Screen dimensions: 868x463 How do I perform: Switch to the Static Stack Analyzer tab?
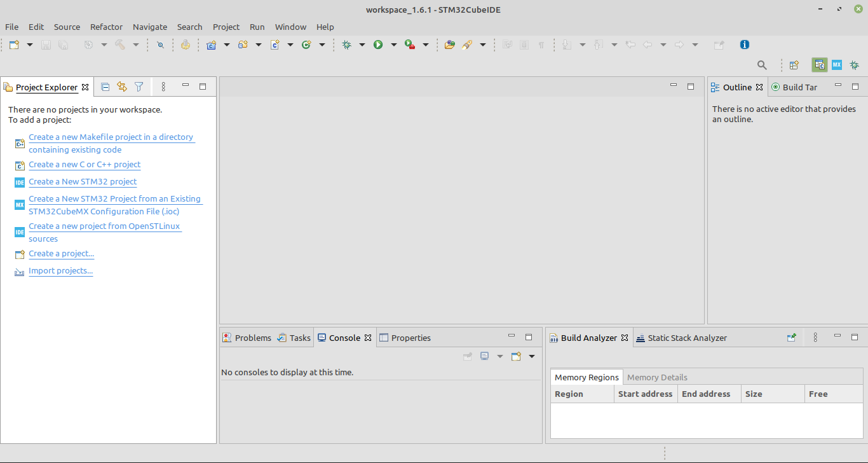pos(681,338)
